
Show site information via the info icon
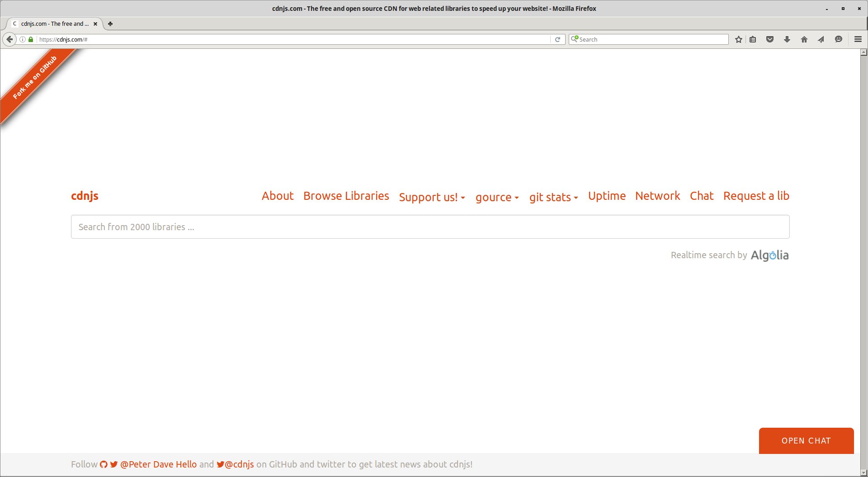click(23, 39)
